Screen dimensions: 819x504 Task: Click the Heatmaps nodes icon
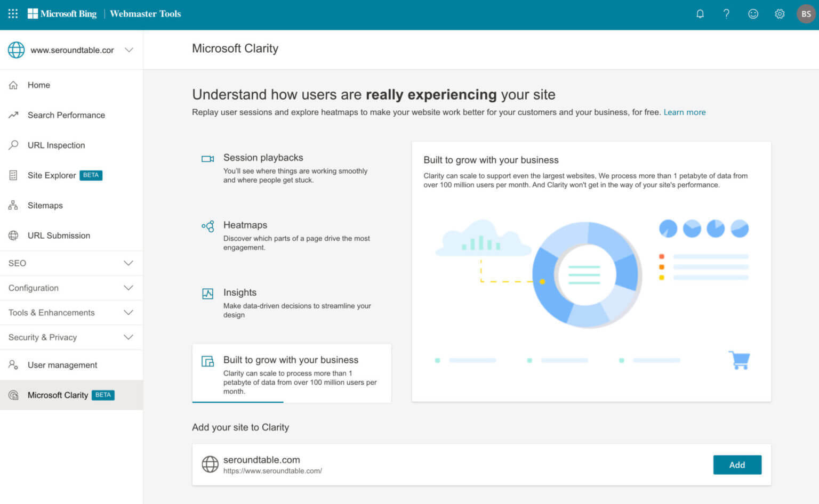(x=208, y=226)
